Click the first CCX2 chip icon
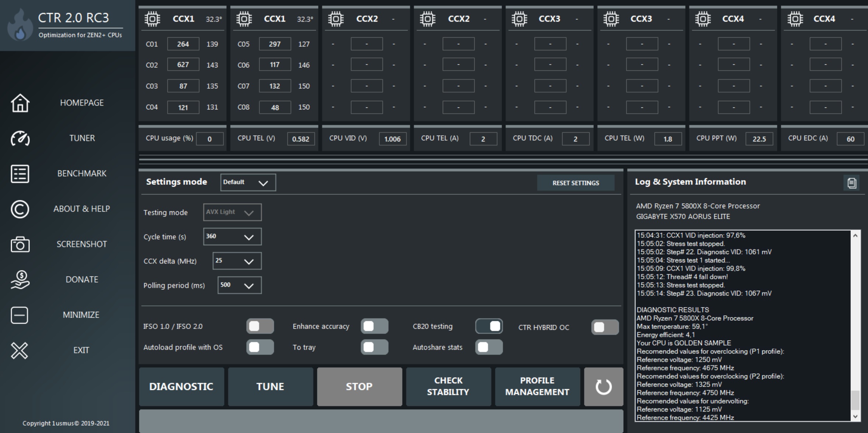Screen dimensions: 868x433 click(x=336, y=19)
